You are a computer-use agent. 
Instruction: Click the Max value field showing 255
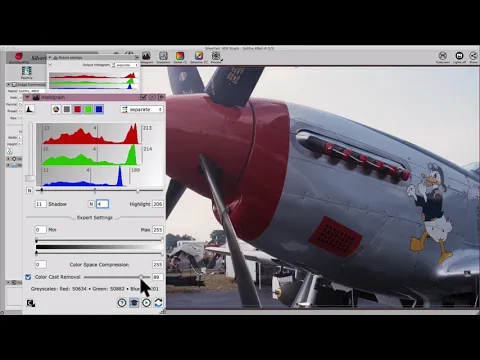click(x=158, y=230)
